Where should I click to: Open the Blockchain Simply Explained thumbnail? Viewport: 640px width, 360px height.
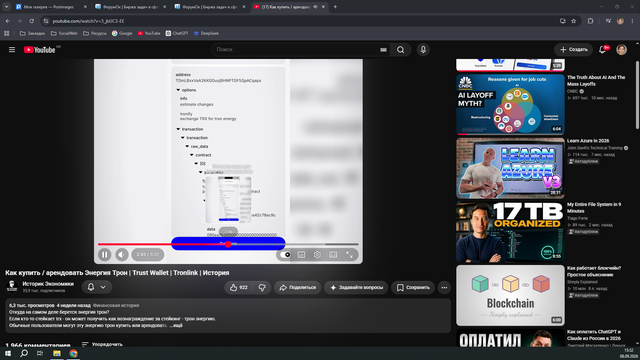(510, 296)
